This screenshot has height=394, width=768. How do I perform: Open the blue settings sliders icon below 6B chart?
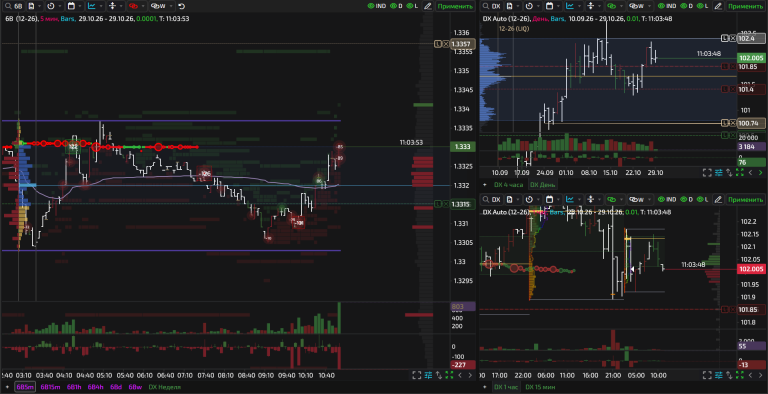click(428, 375)
